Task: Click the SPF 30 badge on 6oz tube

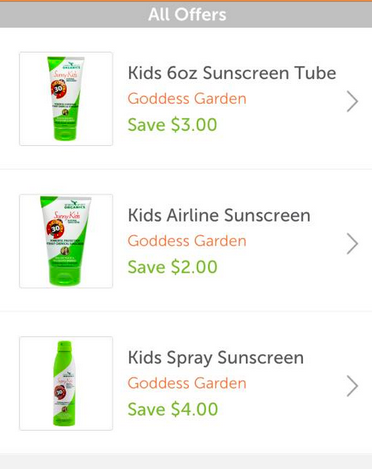Action: pyautogui.click(x=59, y=88)
